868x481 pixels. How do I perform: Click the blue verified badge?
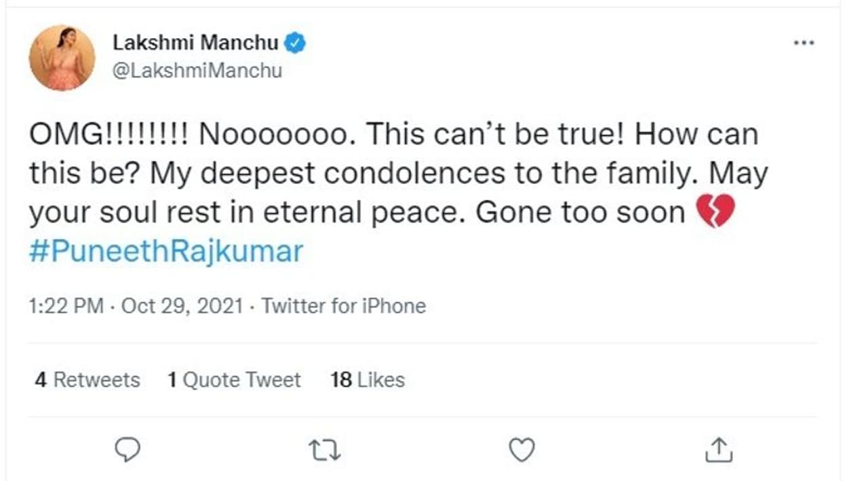click(295, 43)
